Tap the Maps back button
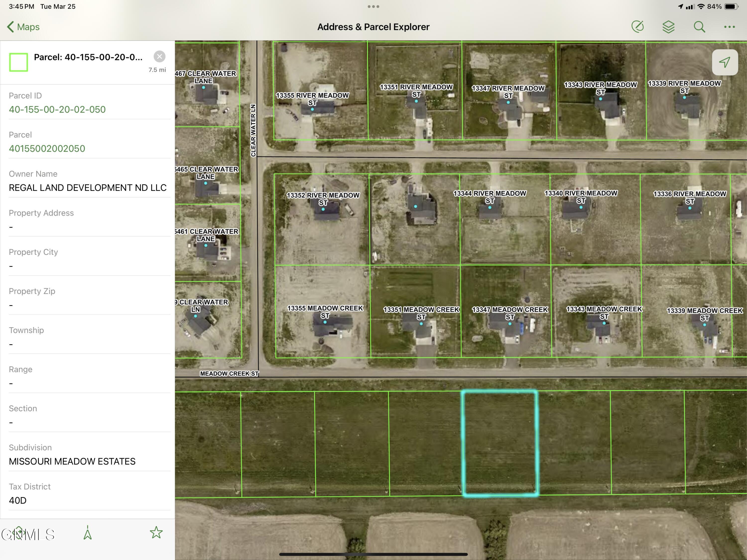 point(22,27)
